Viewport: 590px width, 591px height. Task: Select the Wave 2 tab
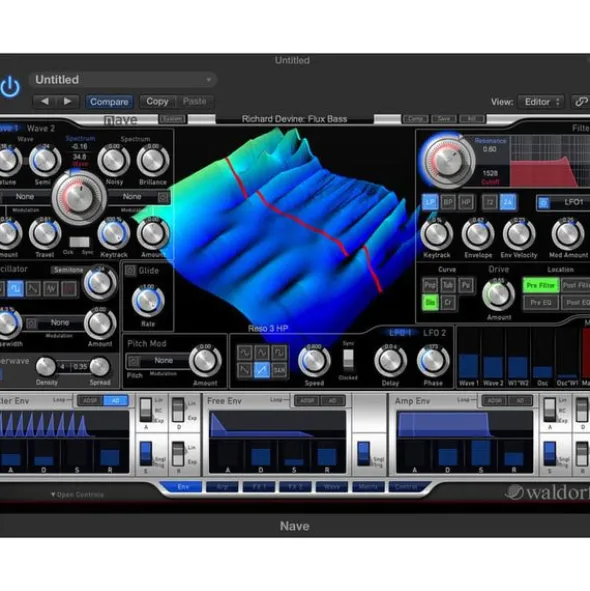pos(41,129)
